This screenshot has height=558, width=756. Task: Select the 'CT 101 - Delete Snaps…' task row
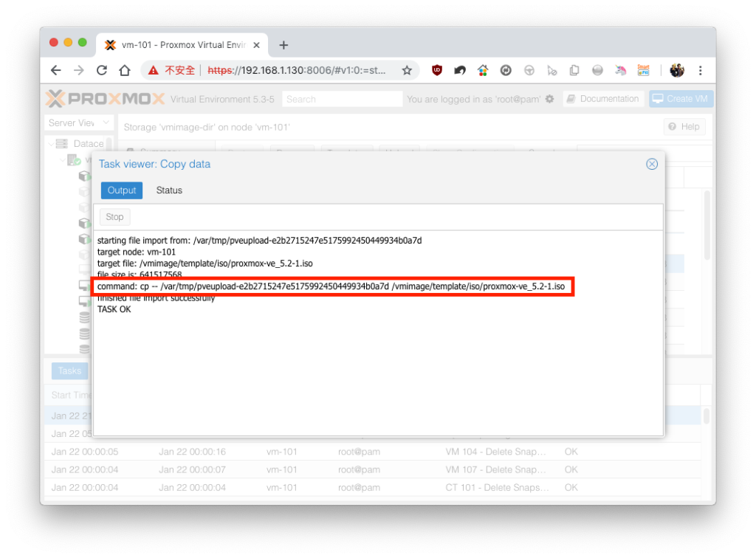coord(372,487)
